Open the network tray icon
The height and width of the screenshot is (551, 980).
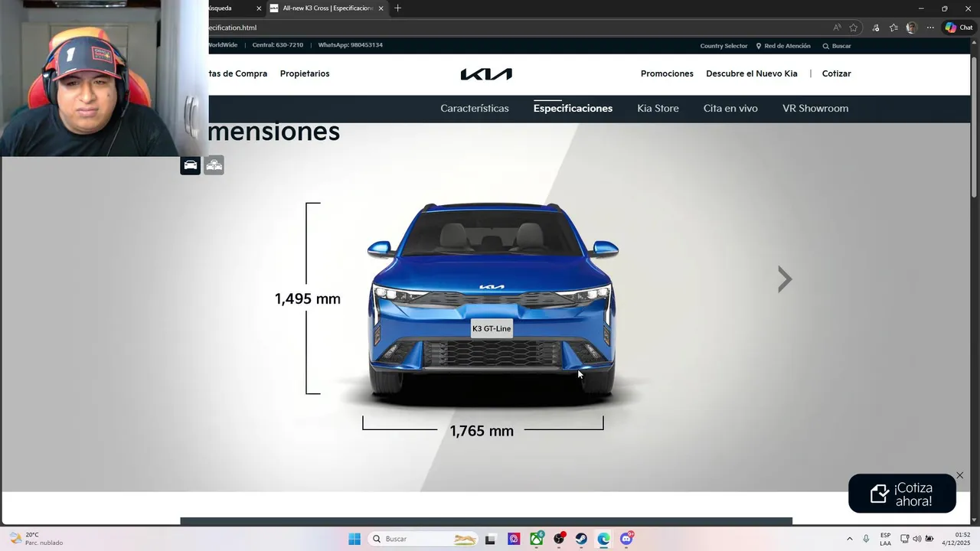(905, 539)
